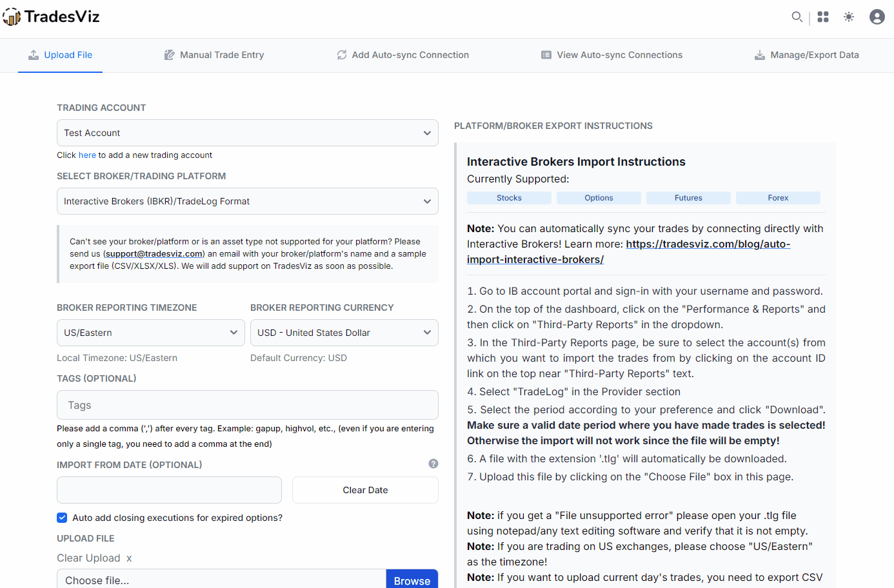The height and width of the screenshot is (588, 894).
Task: Toggle light/dark theme sun icon
Action: (x=849, y=17)
